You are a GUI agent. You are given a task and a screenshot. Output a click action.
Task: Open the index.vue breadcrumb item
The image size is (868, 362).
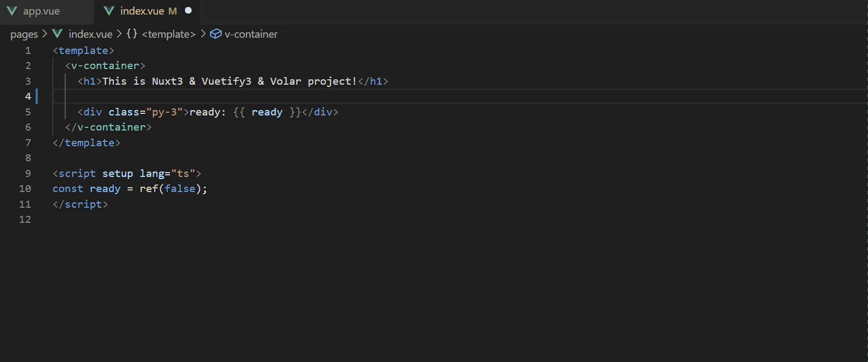pyautogui.click(x=91, y=34)
